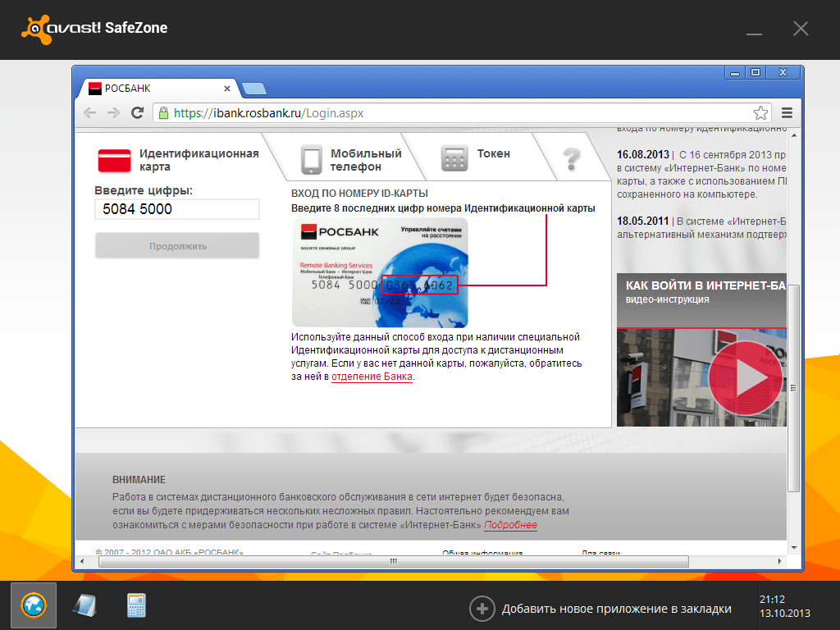Select the РОСБАНК browser tab
The width and height of the screenshot is (840, 630).
[158, 89]
